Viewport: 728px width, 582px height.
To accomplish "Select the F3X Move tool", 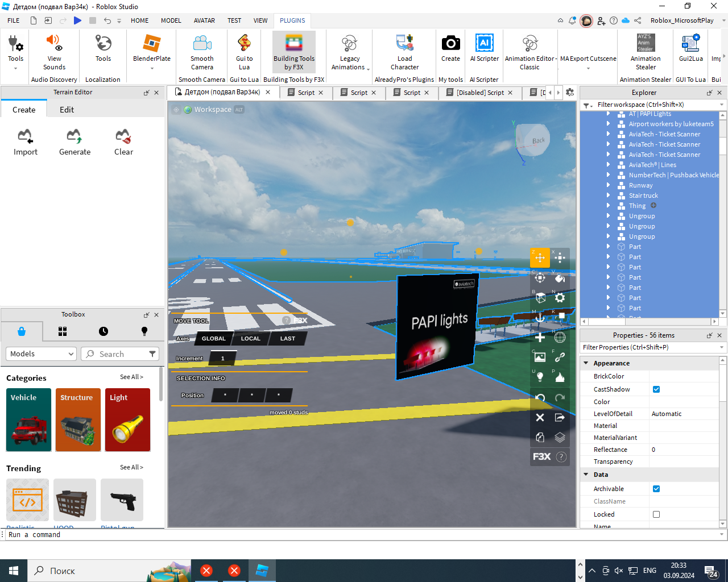I will pos(540,257).
